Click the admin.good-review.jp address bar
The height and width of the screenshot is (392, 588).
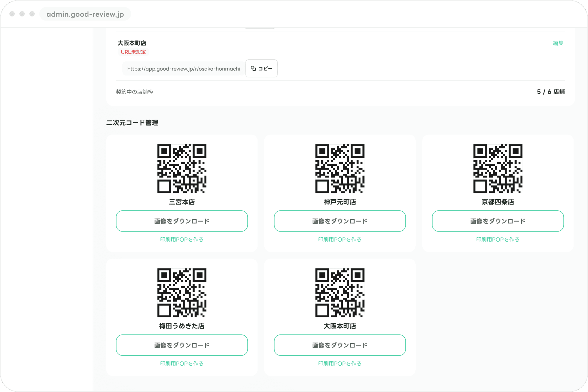pos(85,14)
